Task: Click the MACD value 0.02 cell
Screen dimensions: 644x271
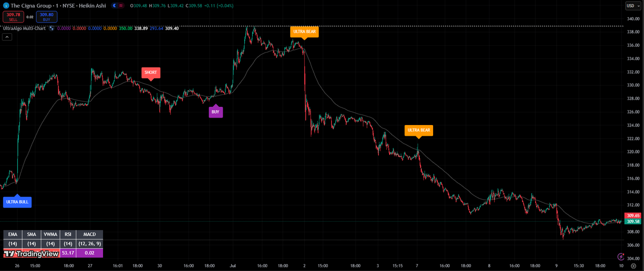Action: click(x=90, y=253)
